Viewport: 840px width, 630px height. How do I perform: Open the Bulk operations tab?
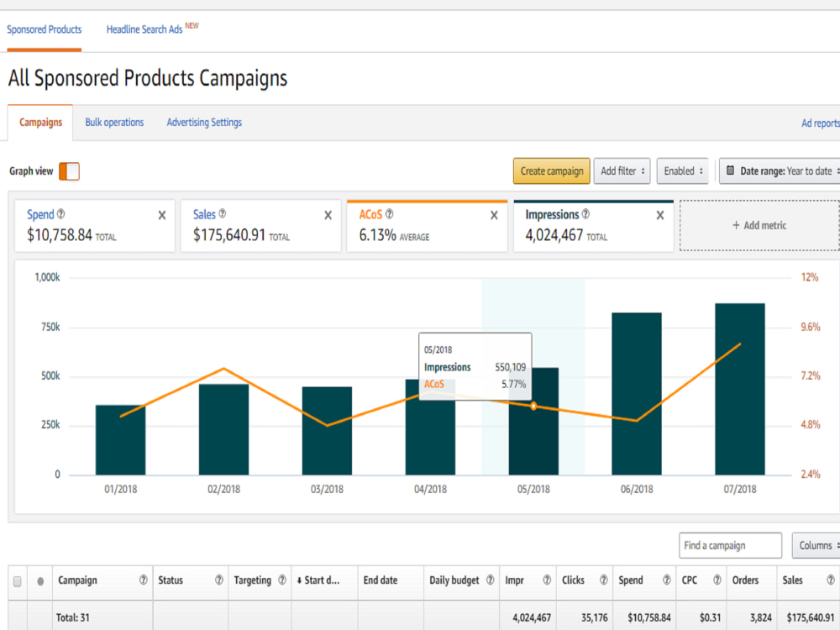114,123
